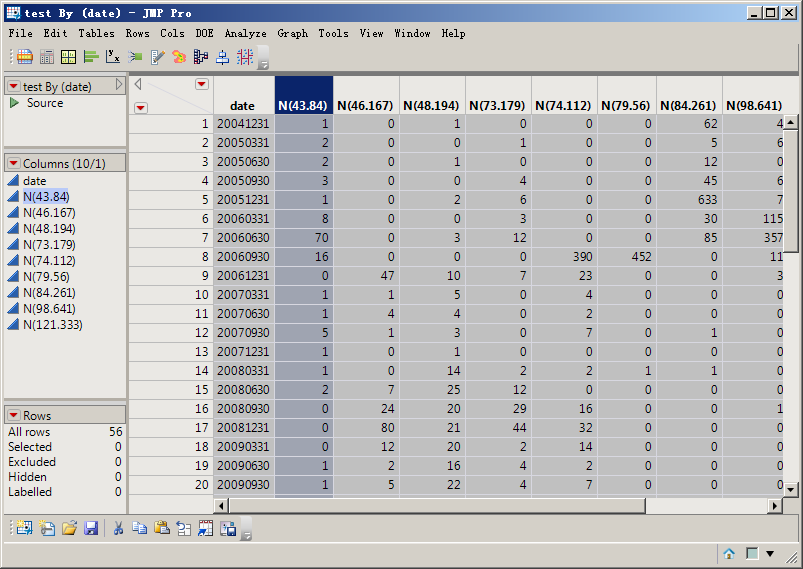The height and width of the screenshot is (569, 803).
Task: Open the test By (date) red triangle menu
Action: [x=14, y=87]
